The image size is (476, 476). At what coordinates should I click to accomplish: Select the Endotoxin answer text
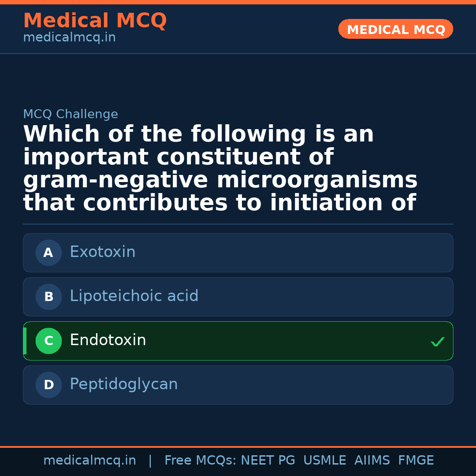click(x=108, y=340)
